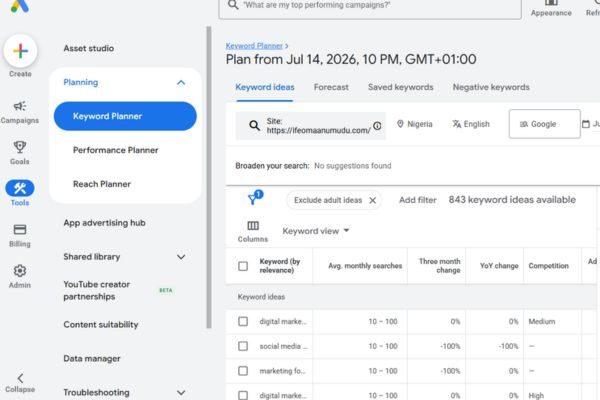Click the top campaigns search field
This screenshot has width=600, height=400.
[370, 5]
